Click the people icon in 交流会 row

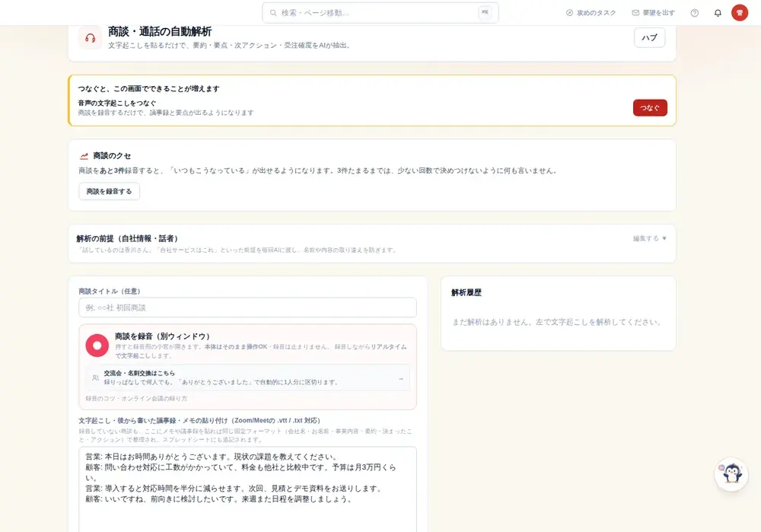[95, 377]
